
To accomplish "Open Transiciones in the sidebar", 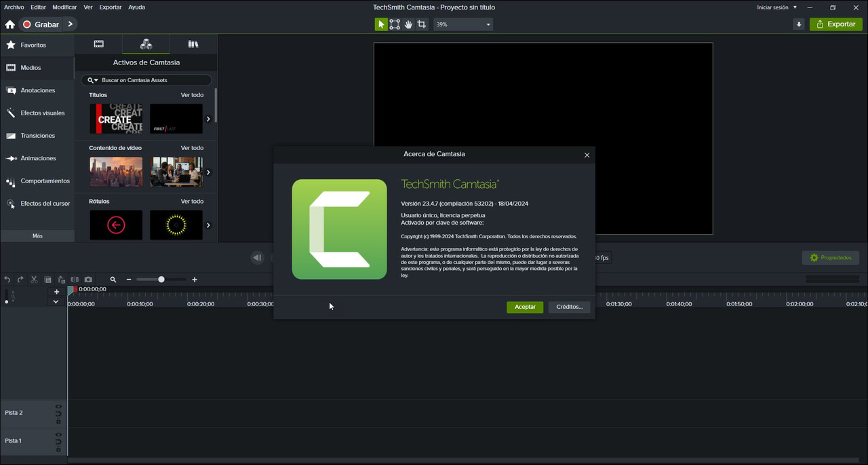I will [37, 136].
